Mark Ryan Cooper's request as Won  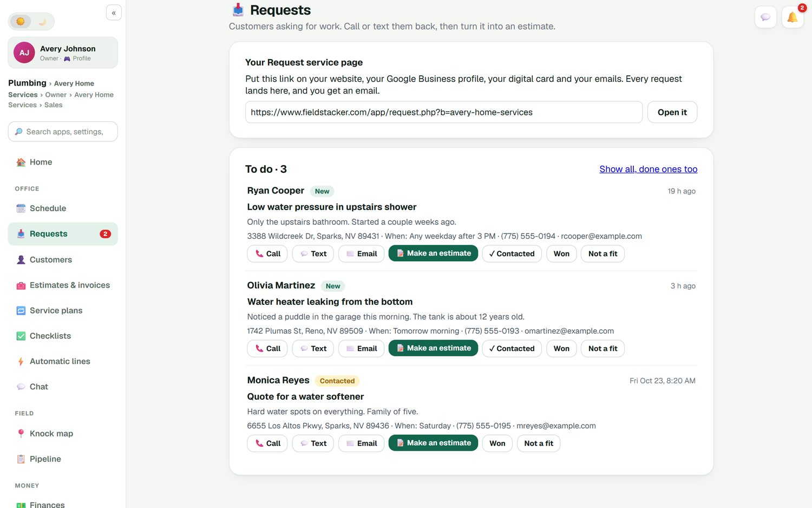[x=561, y=253]
